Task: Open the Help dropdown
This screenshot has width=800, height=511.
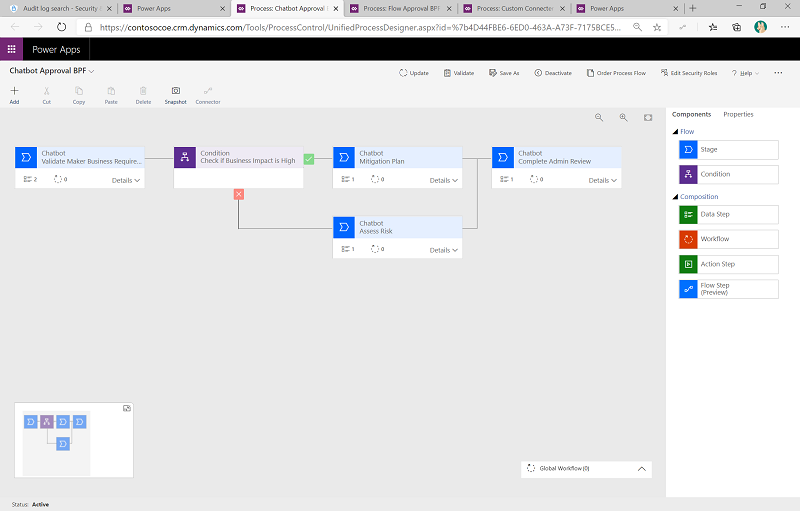Action: tap(745, 73)
